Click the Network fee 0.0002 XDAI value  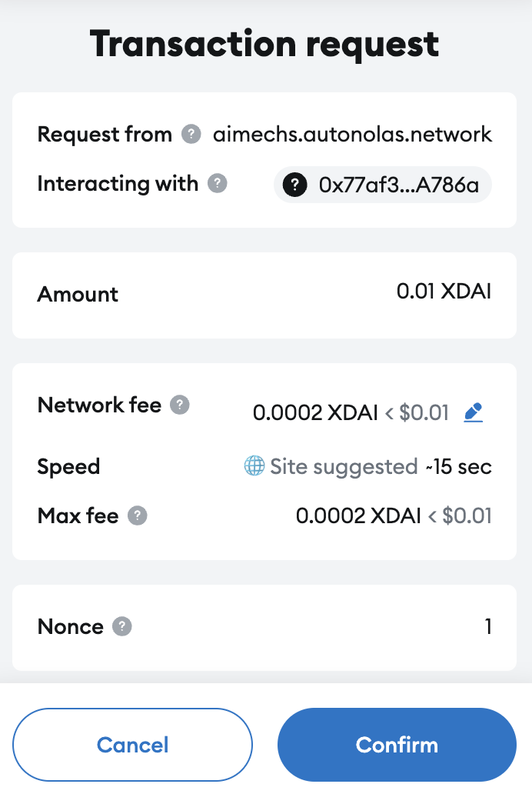315,412
